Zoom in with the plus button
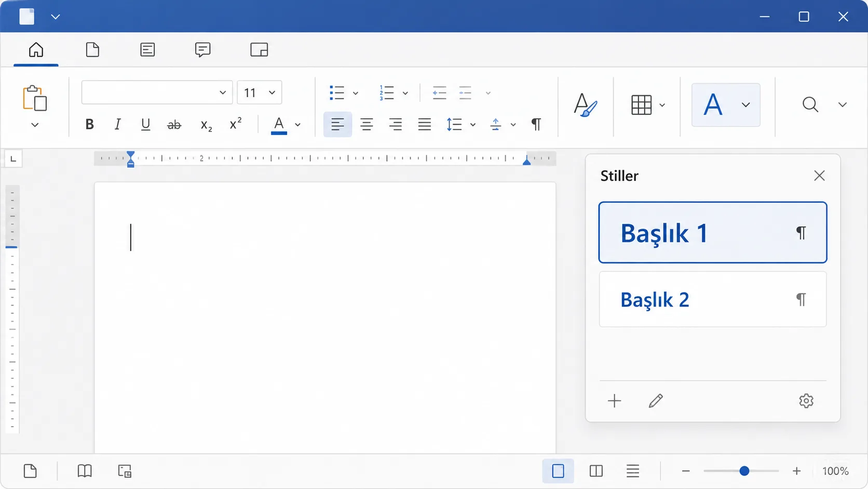The image size is (868, 489). (797, 471)
